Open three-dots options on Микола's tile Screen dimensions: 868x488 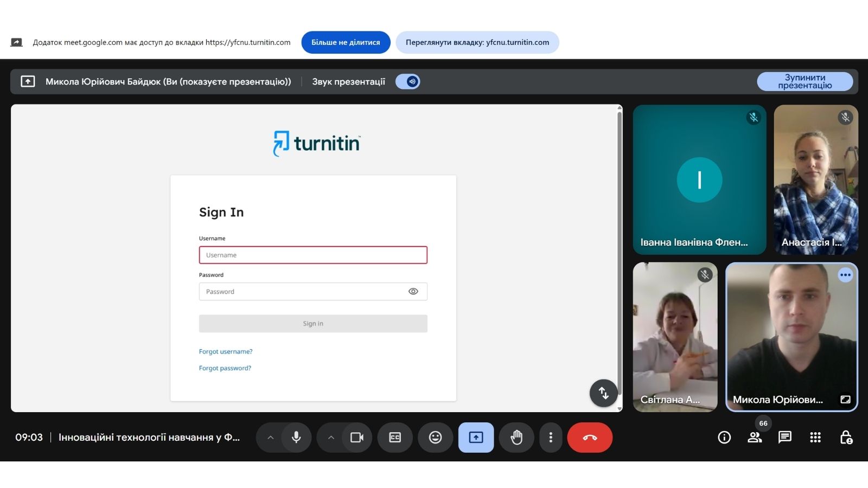pos(845,275)
